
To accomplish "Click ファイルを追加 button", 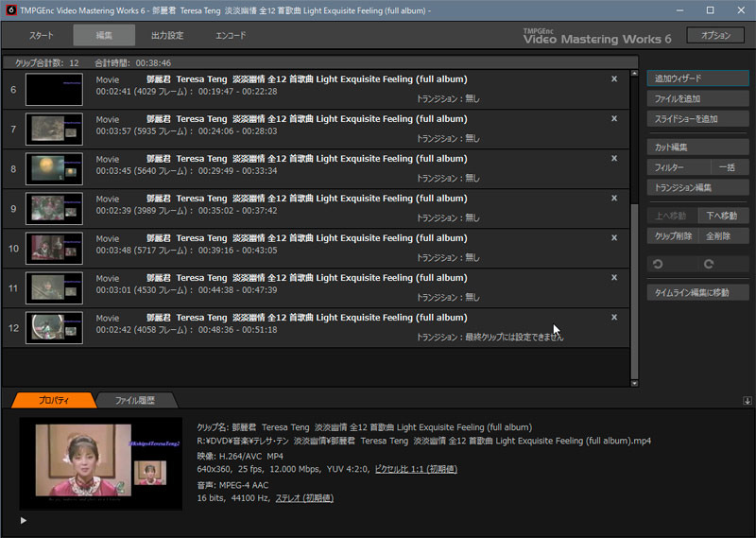I will tap(697, 99).
